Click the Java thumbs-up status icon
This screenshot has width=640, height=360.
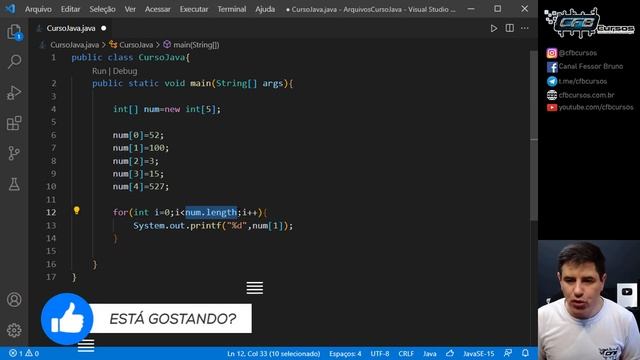(x=450, y=353)
